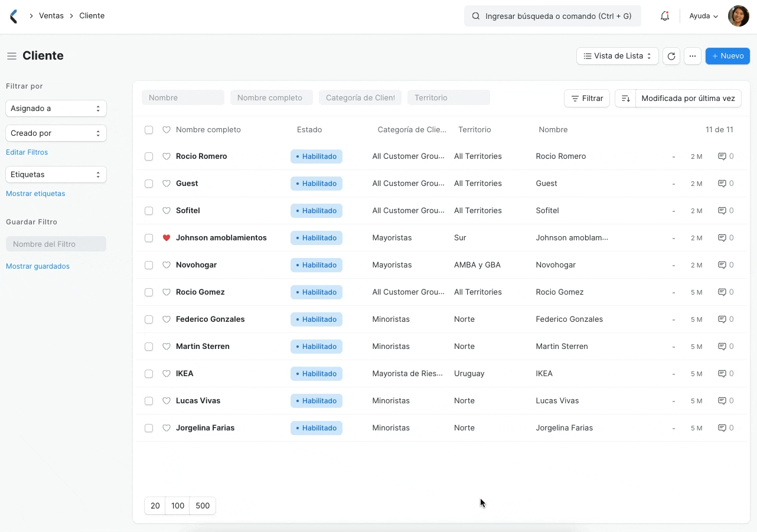
Task: Set page size to 500
Action: click(x=203, y=506)
